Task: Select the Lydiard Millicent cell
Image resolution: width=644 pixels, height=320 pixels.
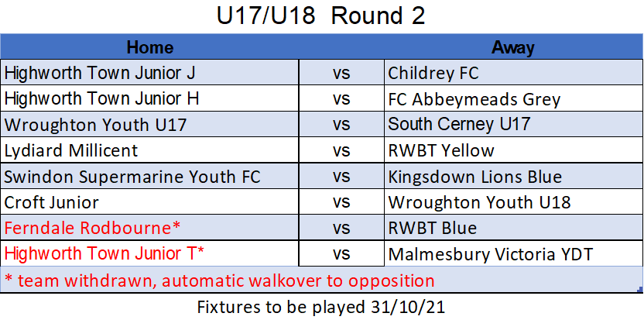Action: click(x=149, y=150)
